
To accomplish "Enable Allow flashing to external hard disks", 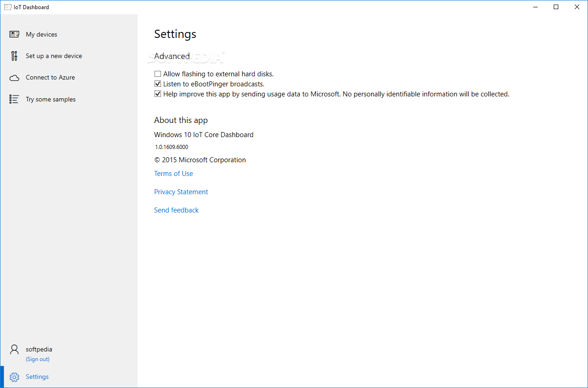I will tap(158, 74).
